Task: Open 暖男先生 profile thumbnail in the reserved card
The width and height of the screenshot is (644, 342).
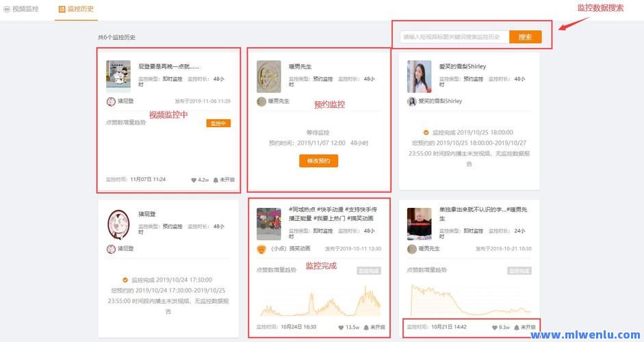Action: [x=268, y=76]
